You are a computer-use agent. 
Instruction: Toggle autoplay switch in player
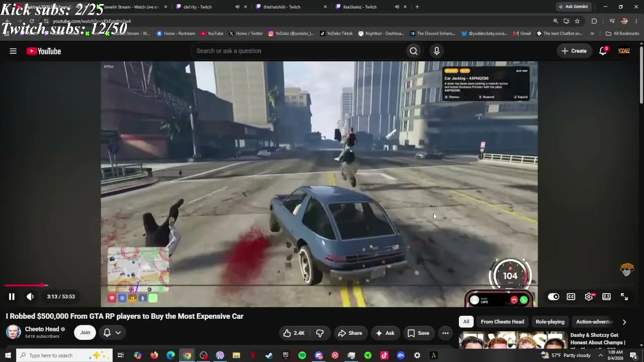pos(553,297)
